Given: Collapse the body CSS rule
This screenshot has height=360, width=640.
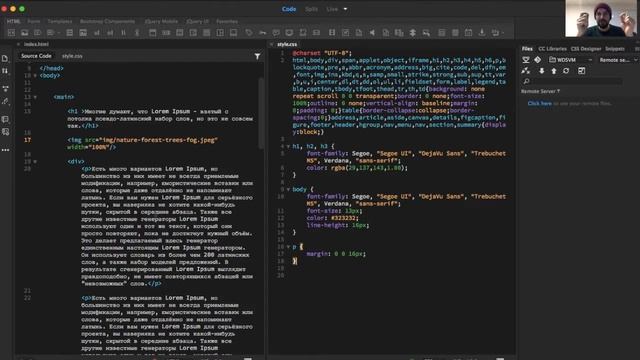Looking at the screenshot, I should [288, 189].
